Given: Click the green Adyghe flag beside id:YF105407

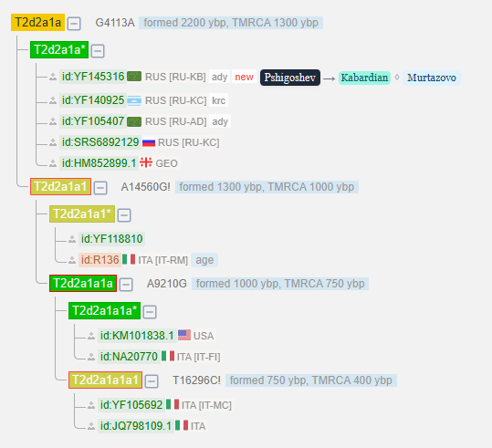Looking at the screenshot, I should click(134, 121).
